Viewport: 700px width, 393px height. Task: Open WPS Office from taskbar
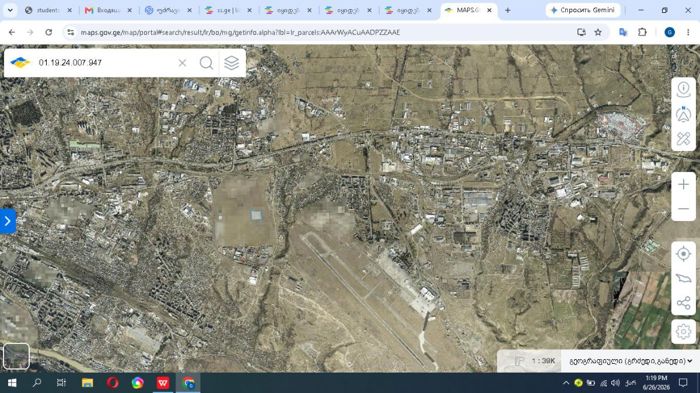[163, 383]
